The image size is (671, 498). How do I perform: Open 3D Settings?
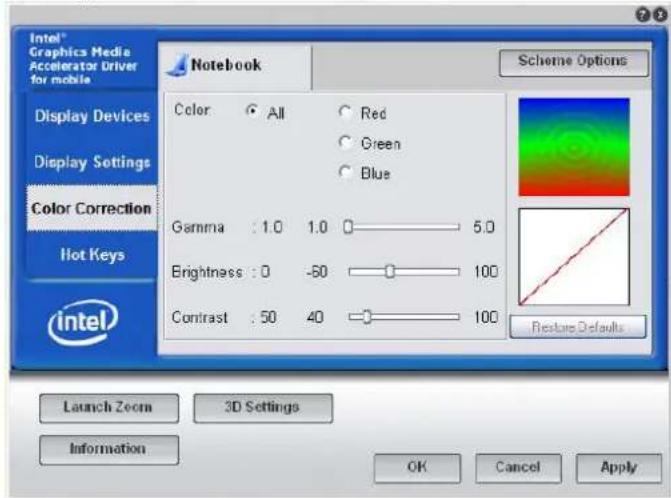coord(263,408)
